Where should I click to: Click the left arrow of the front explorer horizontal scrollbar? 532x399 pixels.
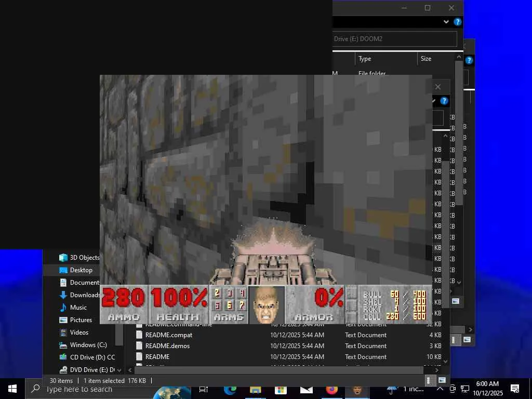pos(130,370)
